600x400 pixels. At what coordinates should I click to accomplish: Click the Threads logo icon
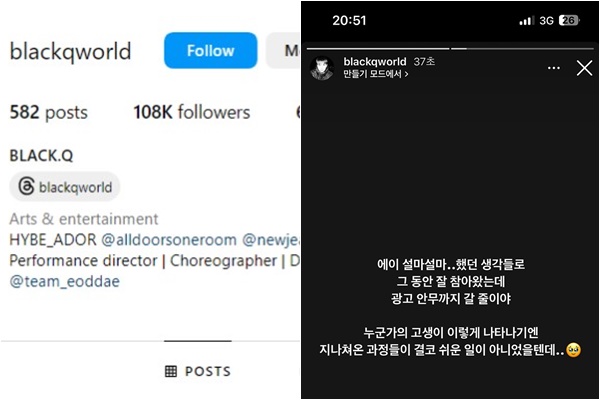26,186
